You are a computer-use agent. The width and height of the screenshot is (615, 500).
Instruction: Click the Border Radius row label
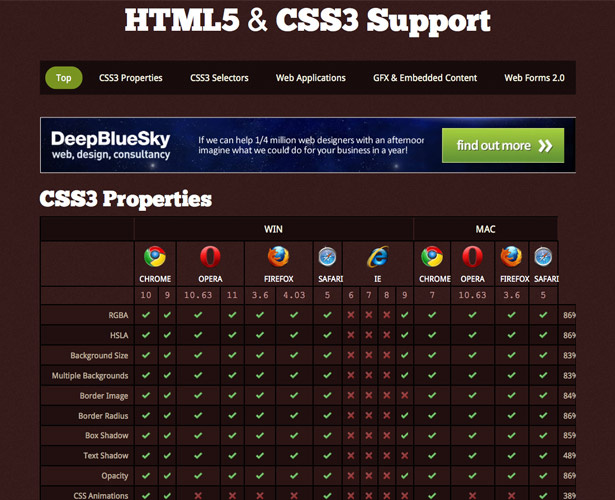pos(103,416)
